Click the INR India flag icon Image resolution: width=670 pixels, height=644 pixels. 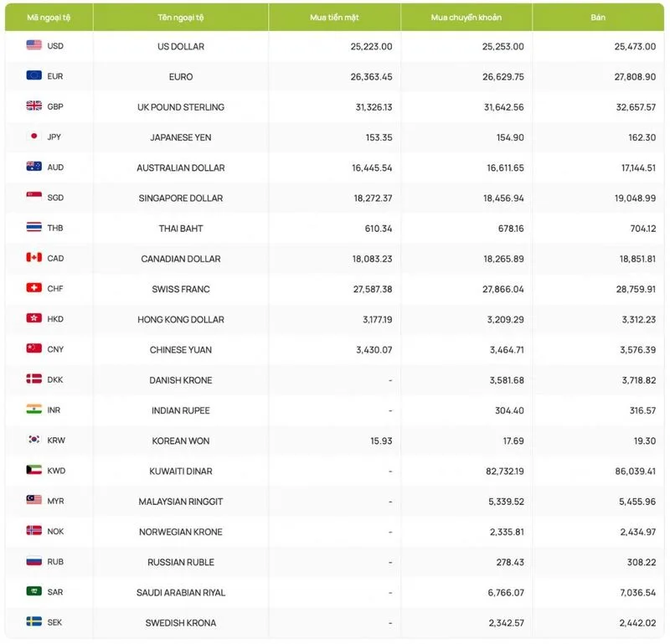(x=33, y=409)
